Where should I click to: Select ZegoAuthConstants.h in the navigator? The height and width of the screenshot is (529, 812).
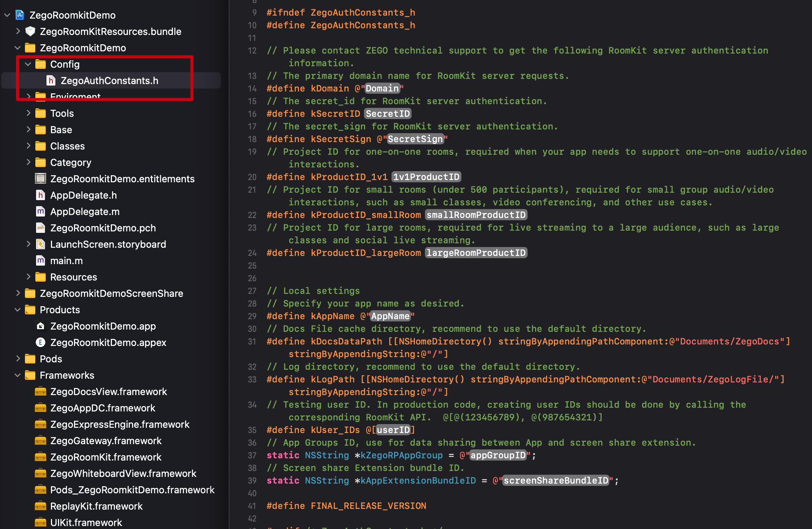(x=111, y=81)
